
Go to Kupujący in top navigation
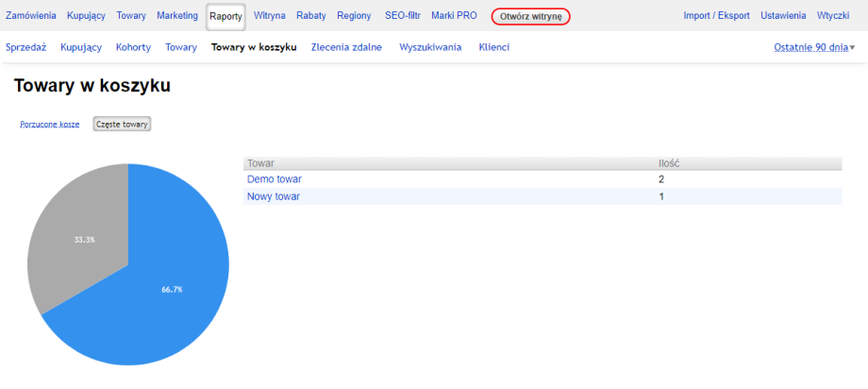pyautogui.click(x=86, y=16)
